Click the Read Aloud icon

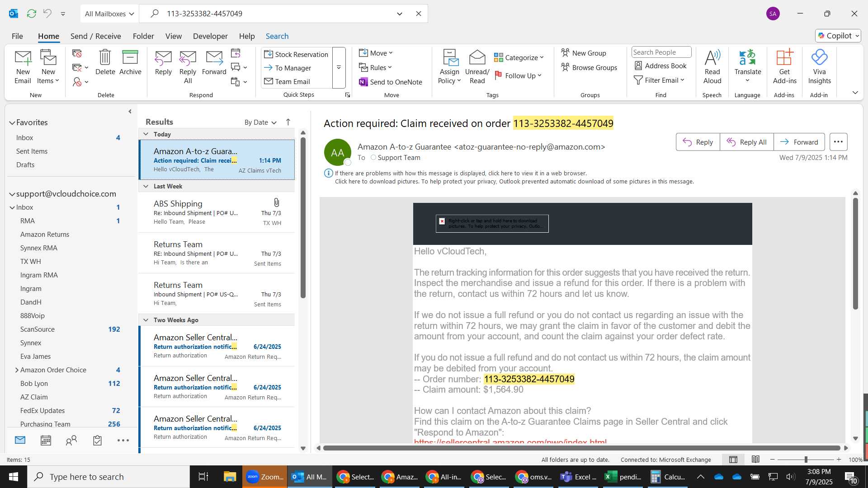point(712,67)
